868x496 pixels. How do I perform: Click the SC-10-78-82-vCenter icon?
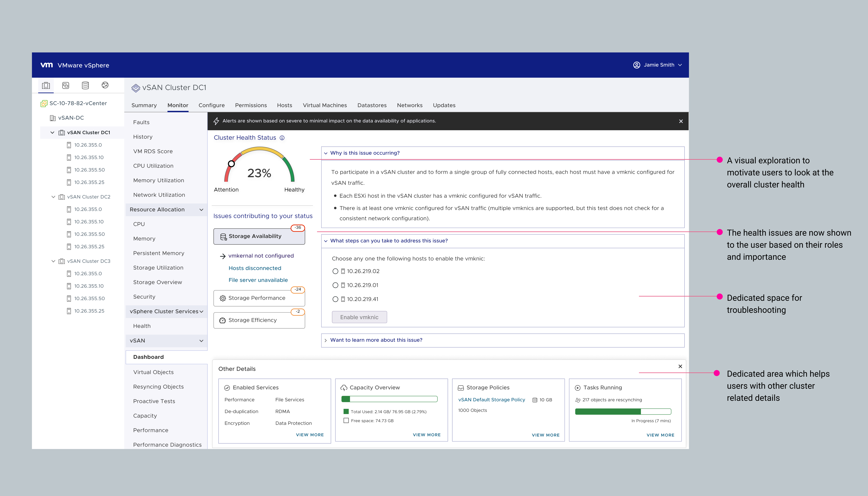tap(44, 104)
